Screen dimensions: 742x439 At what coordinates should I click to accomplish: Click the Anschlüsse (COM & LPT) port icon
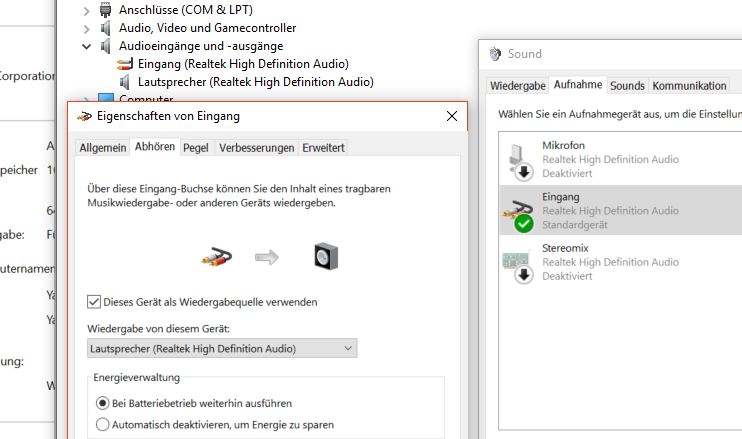point(106,9)
